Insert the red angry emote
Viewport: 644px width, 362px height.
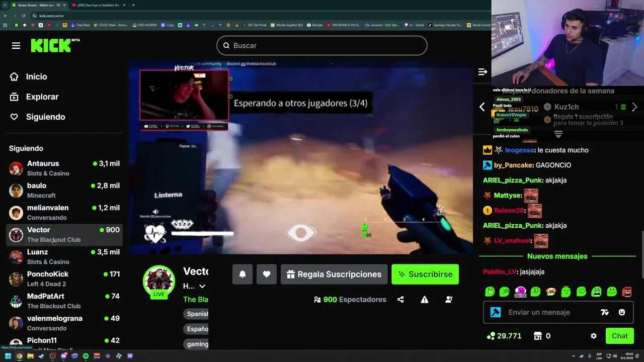pos(627,292)
